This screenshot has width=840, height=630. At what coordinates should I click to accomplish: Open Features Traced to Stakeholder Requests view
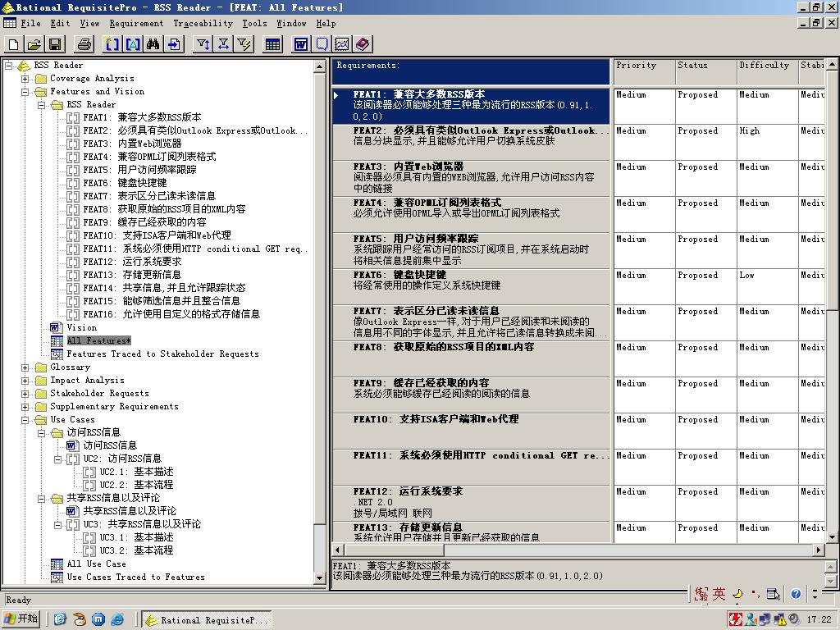pos(162,354)
